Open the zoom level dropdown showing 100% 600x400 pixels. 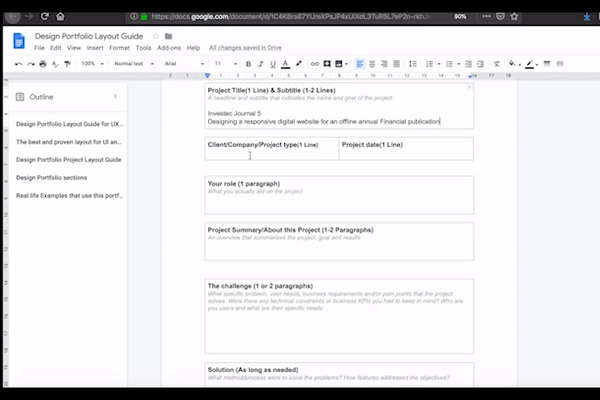[90, 63]
